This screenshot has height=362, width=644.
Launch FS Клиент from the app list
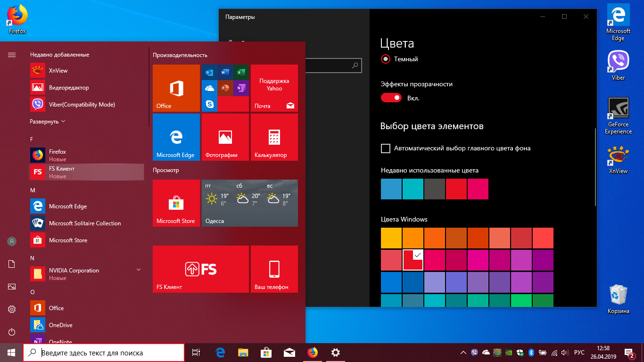pos(87,172)
